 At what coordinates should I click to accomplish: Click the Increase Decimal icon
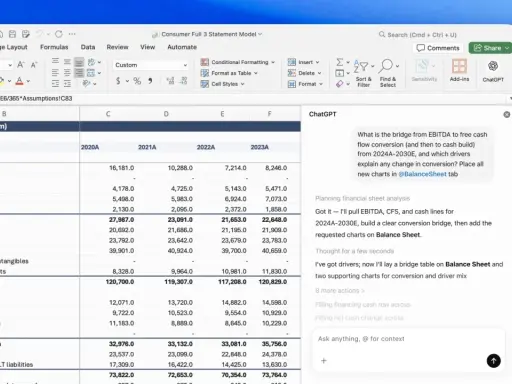170,81
